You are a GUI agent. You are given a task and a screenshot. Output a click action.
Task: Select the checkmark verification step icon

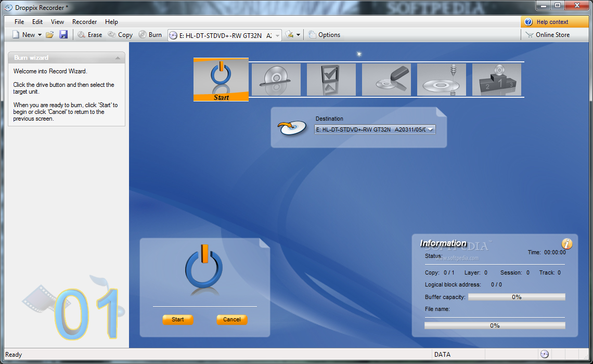[x=331, y=80]
